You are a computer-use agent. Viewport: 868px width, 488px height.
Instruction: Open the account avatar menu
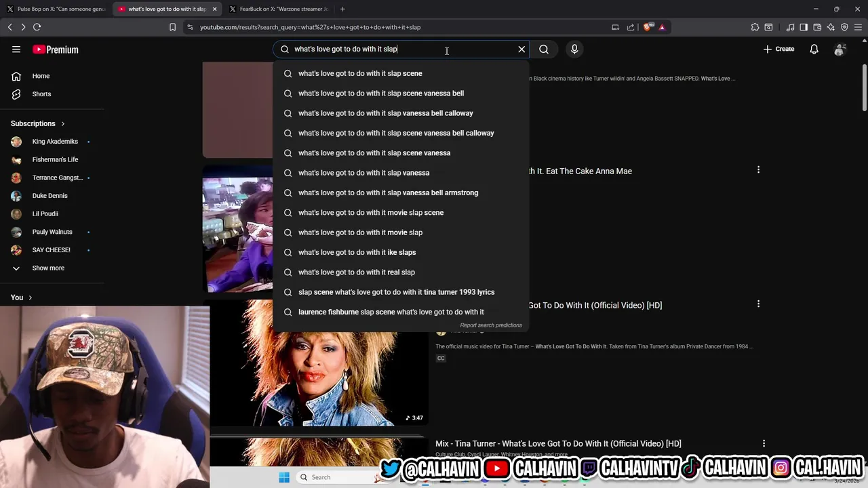(840, 49)
